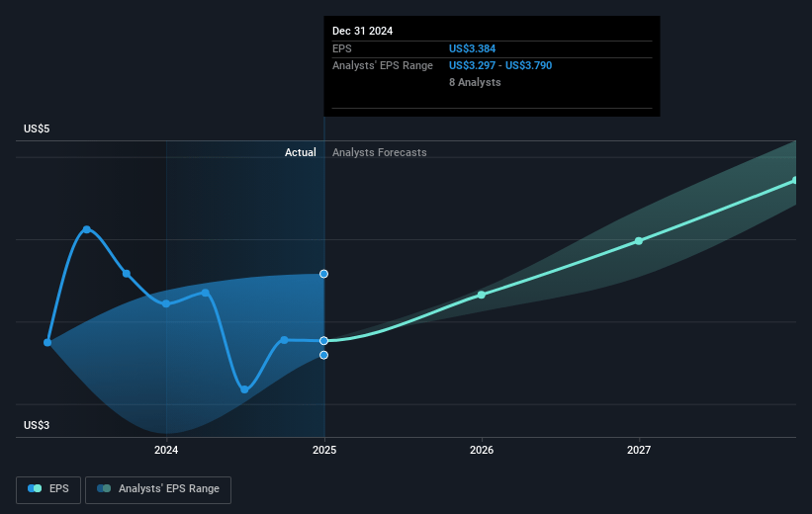Click the Actual section label
Screen dimensions: 812x514
[x=301, y=152]
